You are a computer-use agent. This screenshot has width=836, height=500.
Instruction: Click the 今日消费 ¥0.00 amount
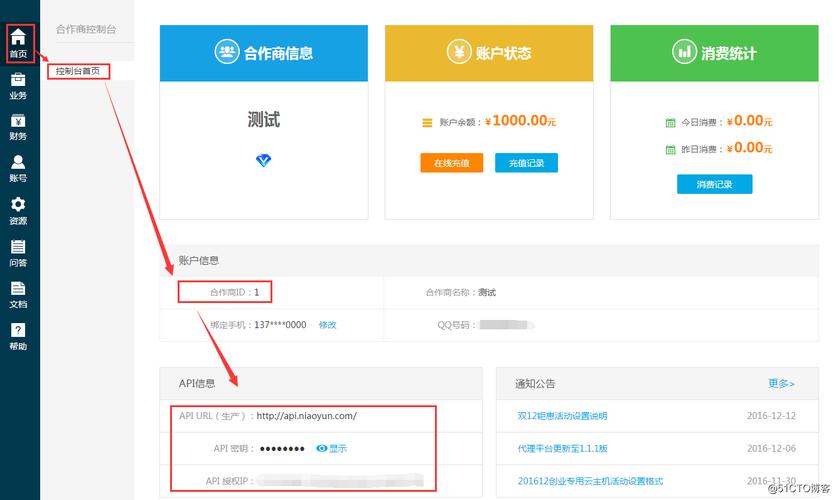tap(749, 121)
